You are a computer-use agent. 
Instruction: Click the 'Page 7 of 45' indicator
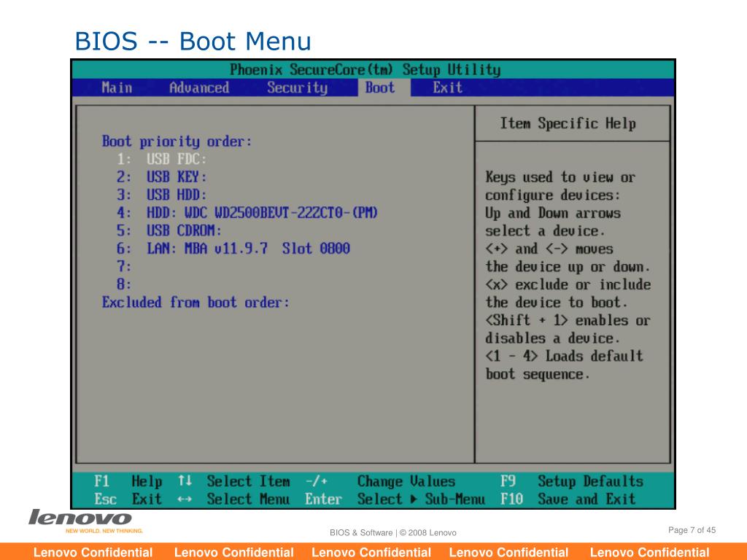click(x=692, y=530)
